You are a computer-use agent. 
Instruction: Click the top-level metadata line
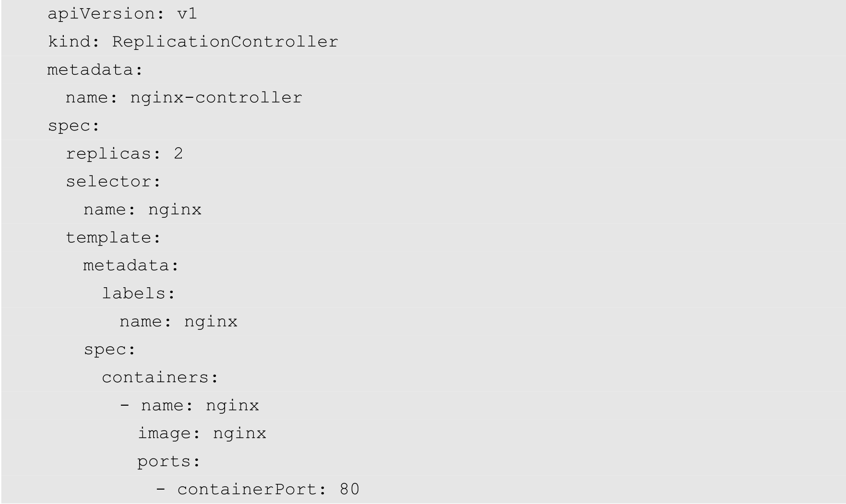[95, 70]
